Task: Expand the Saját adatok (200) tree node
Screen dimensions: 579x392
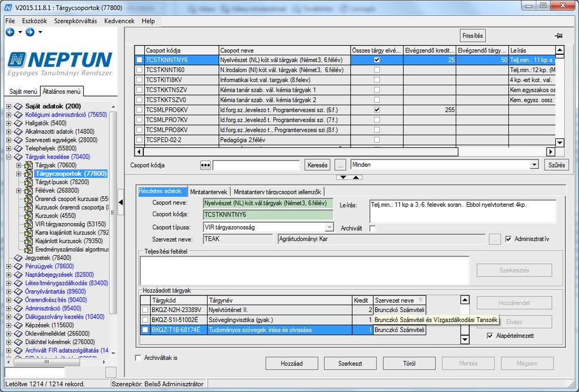Action: 8,106
